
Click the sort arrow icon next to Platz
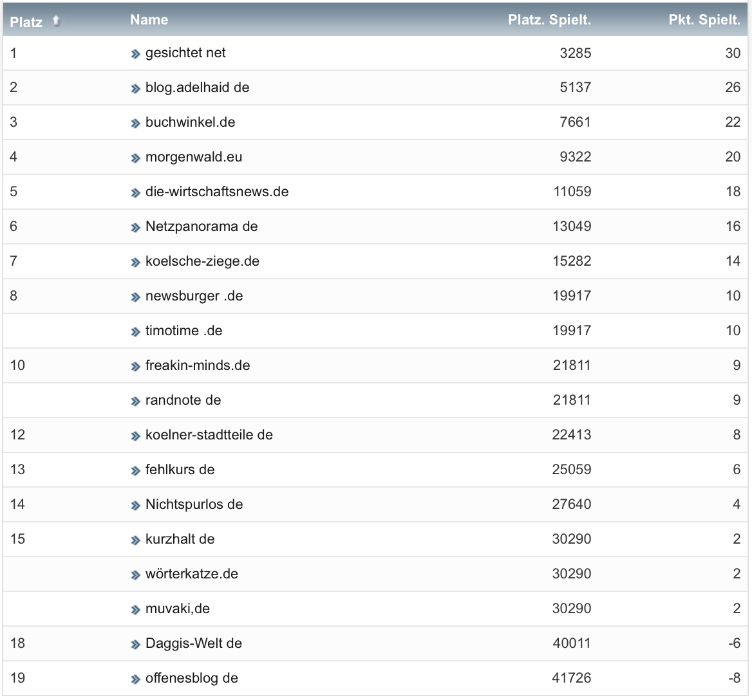point(56,21)
